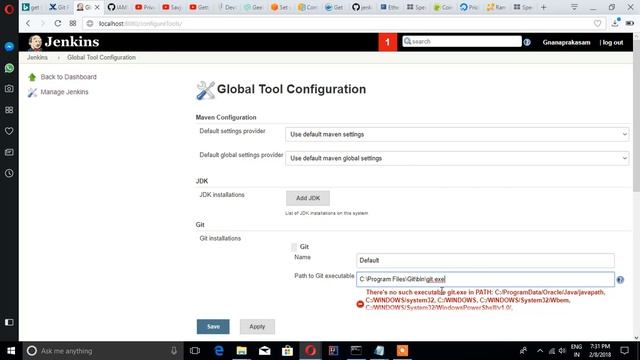Click the Save button
The height and width of the screenshot is (360, 640).
[213, 327]
